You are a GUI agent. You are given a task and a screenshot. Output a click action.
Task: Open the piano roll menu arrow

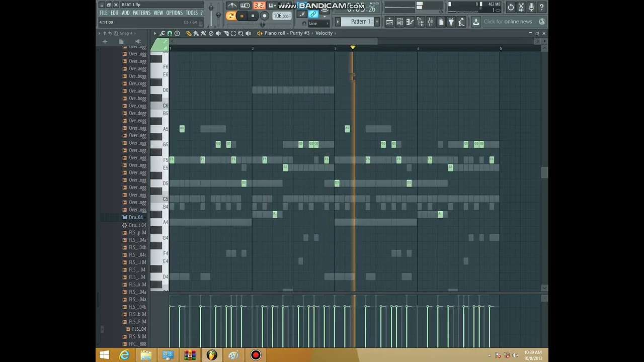pos(154,33)
